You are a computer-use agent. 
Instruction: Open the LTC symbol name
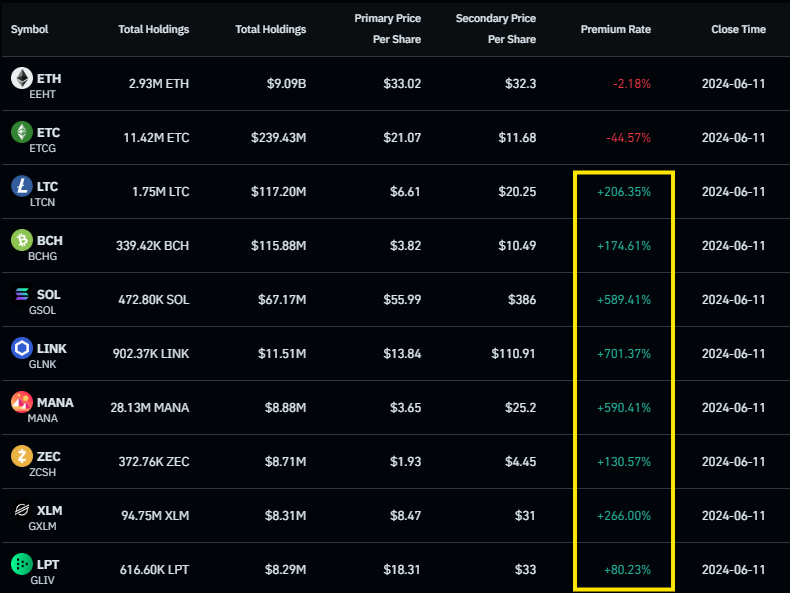[x=47, y=186]
